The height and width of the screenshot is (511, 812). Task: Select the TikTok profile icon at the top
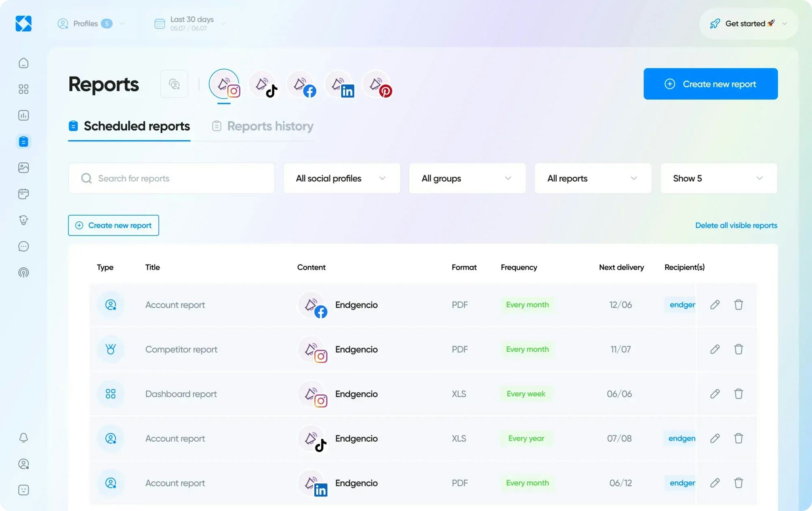(264, 84)
